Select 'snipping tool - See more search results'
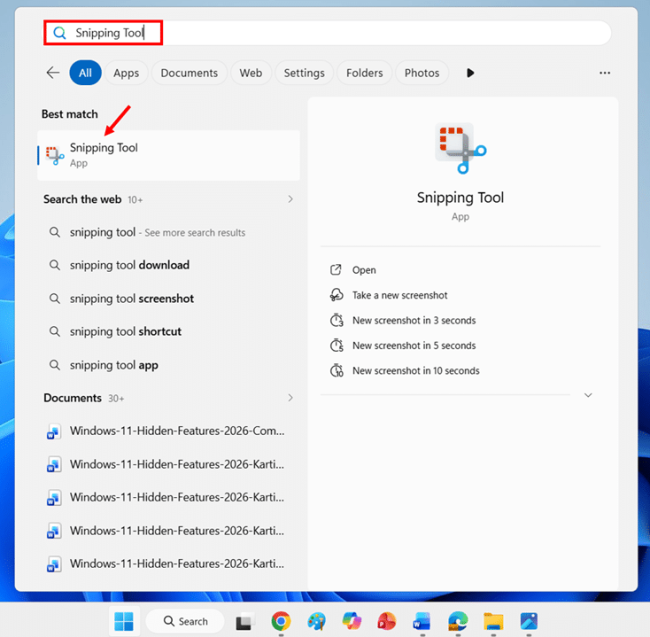Screen dimensions: 650x637 tap(168, 232)
